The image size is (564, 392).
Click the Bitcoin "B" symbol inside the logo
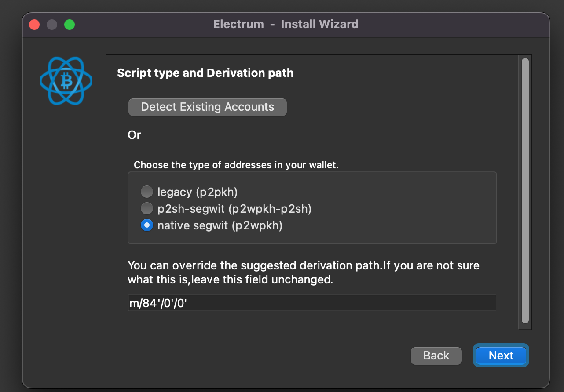pyautogui.click(x=66, y=82)
